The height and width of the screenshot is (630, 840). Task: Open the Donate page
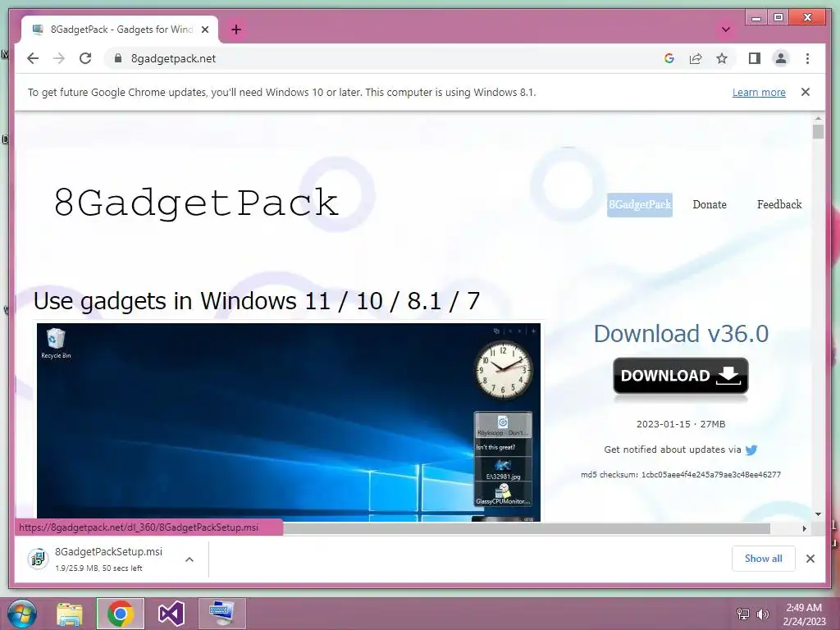pyautogui.click(x=710, y=204)
